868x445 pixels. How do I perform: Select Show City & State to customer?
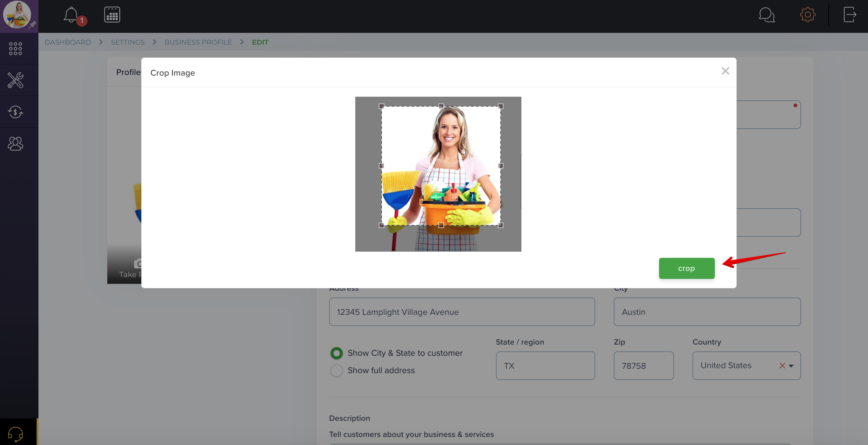336,353
